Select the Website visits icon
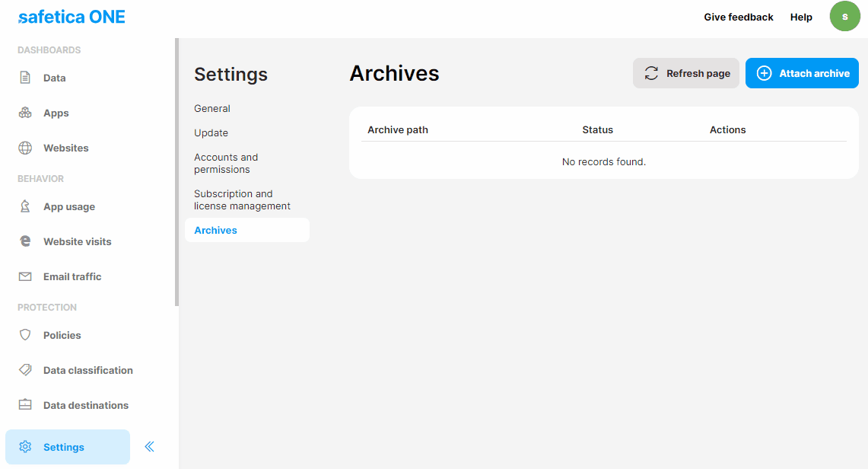Image resolution: width=868 pixels, height=469 pixels. tap(24, 241)
